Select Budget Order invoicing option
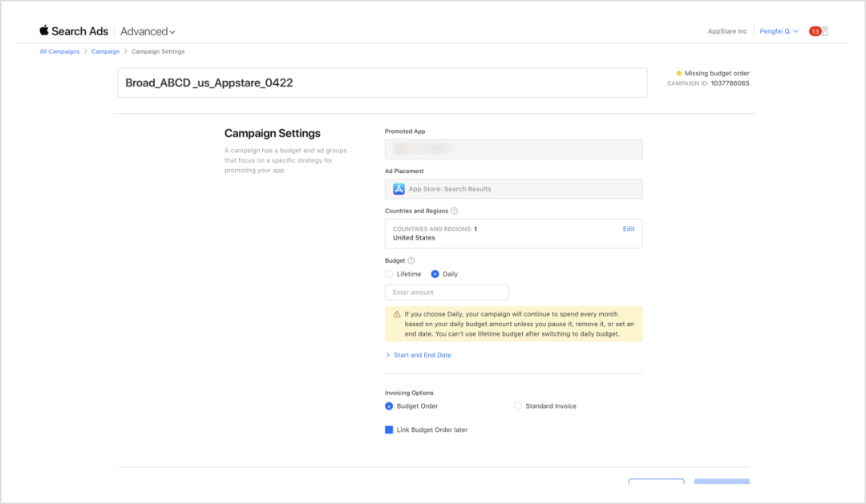 (x=390, y=406)
